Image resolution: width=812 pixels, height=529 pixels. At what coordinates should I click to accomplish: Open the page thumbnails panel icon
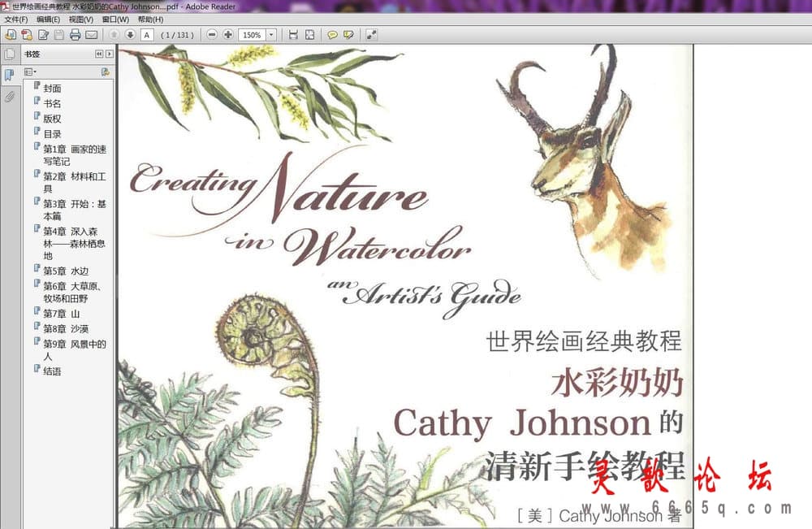9,54
